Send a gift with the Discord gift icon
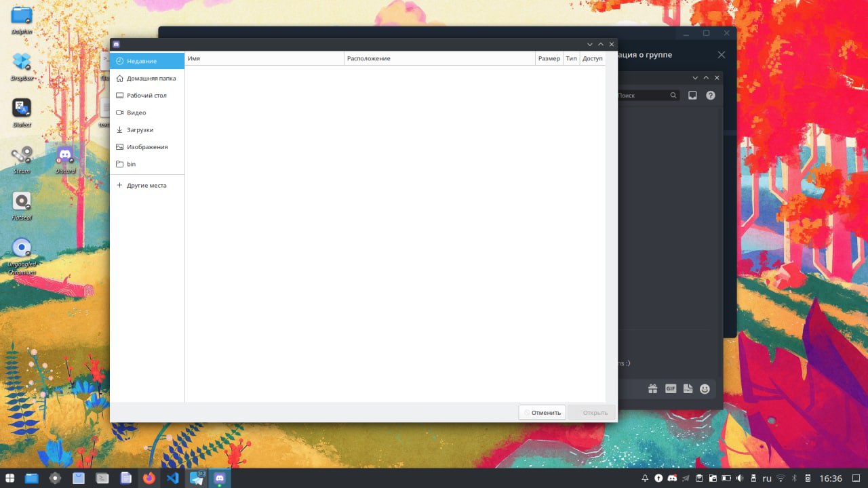The width and height of the screenshot is (868, 488). (x=652, y=389)
